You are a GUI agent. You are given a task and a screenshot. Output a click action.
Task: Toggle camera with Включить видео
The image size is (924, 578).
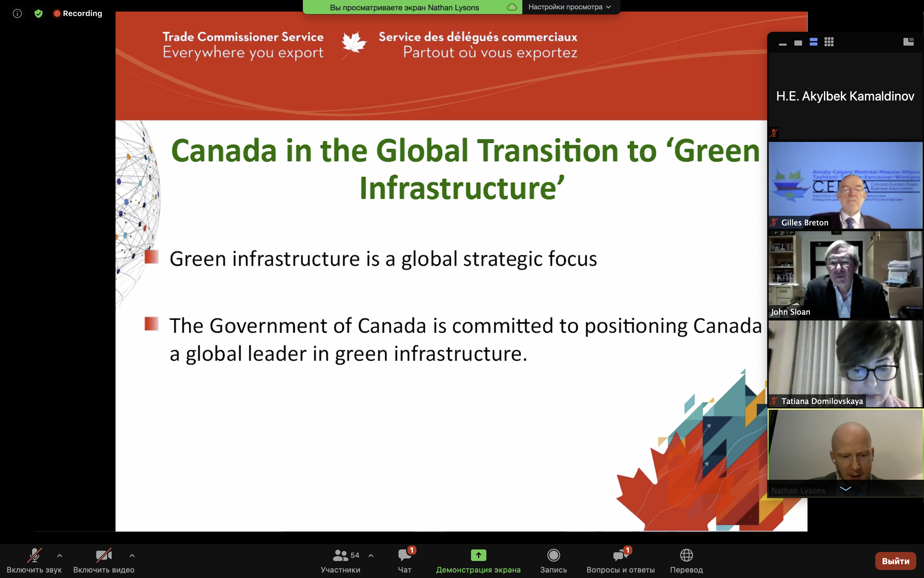(x=104, y=561)
